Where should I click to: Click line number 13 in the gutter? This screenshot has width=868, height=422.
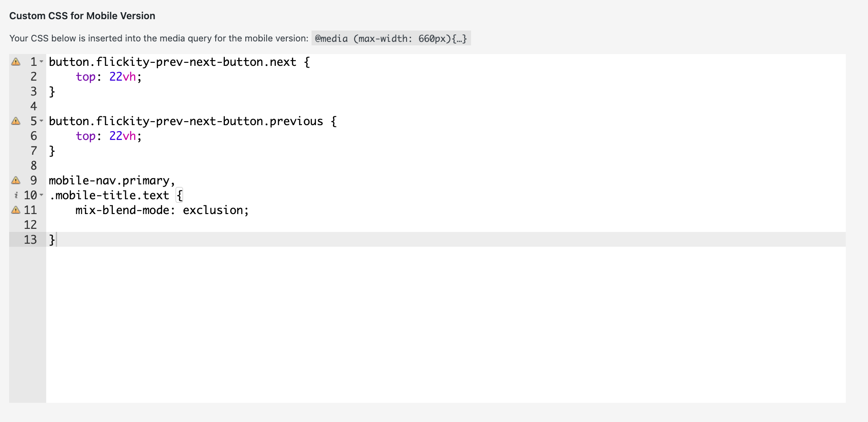point(30,239)
